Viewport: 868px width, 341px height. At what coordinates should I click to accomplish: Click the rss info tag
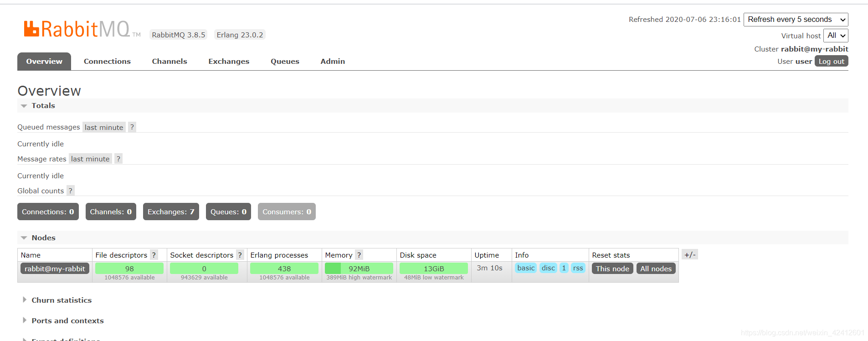point(578,268)
